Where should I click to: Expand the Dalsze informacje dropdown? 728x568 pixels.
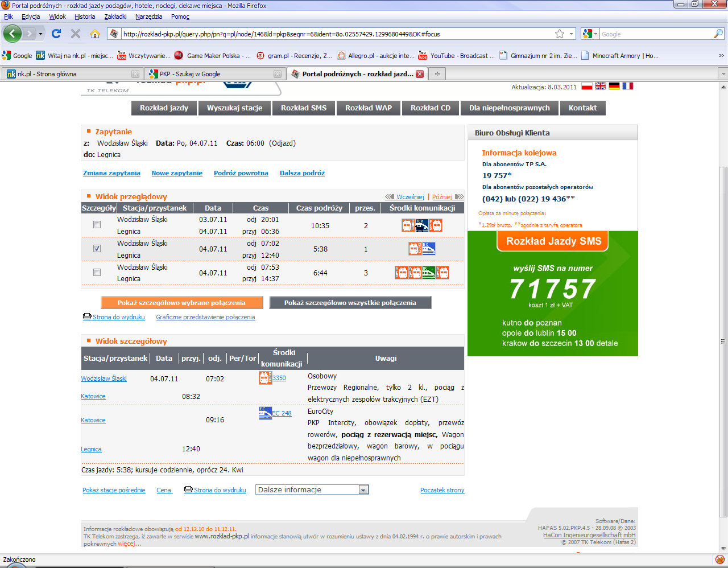(363, 490)
